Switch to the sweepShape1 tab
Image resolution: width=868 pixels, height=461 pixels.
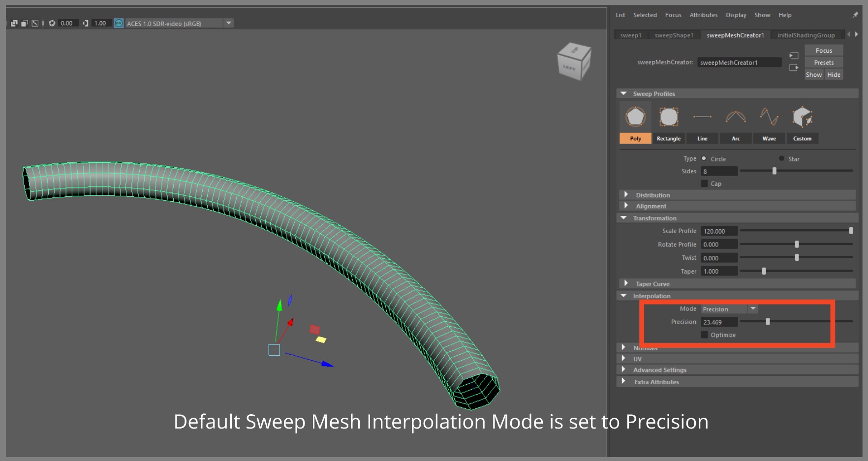point(674,35)
